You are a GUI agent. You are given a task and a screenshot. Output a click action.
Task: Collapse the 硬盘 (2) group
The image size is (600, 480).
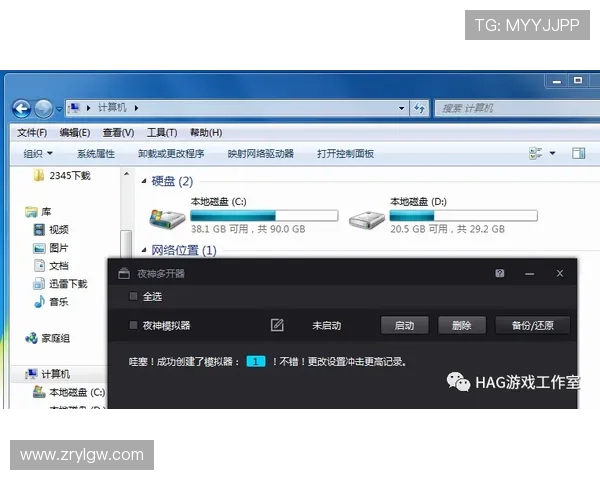(x=144, y=181)
